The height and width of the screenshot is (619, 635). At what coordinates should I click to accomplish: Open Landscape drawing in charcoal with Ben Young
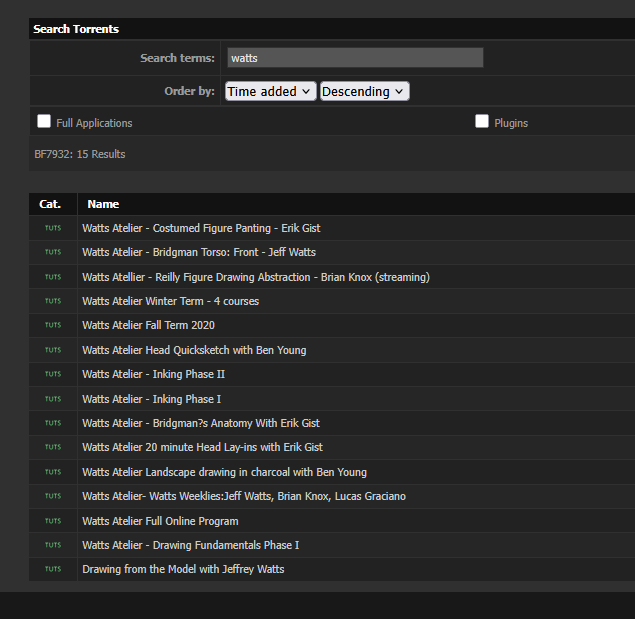tap(224, 472)
